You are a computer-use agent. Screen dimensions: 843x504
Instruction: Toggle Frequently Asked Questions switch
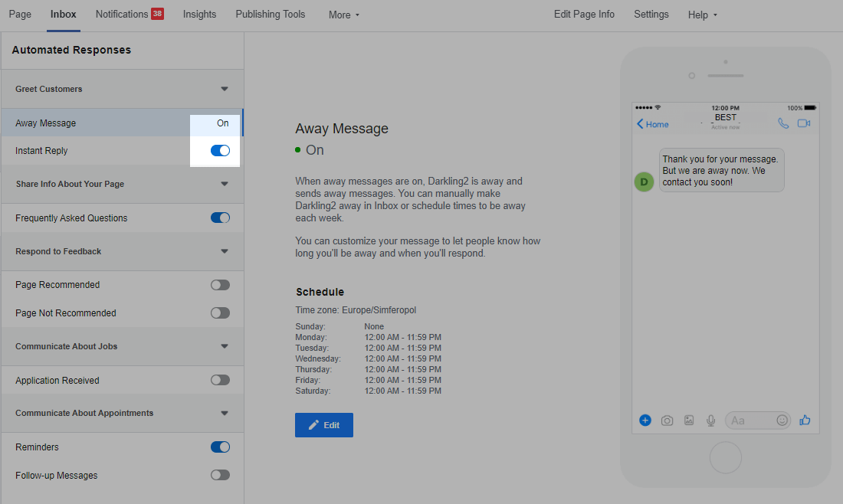[x=220, y=218]
